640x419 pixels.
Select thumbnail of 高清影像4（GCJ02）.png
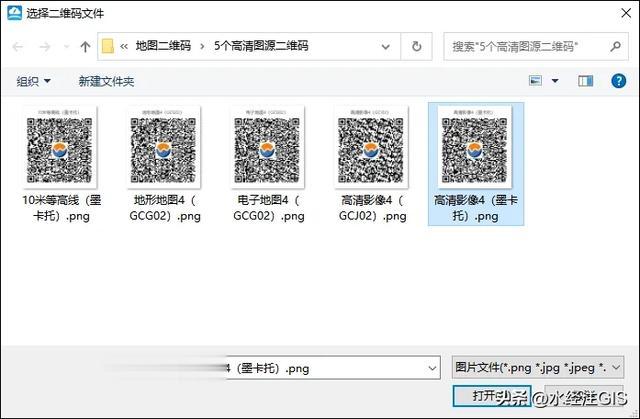coord(371,147)
